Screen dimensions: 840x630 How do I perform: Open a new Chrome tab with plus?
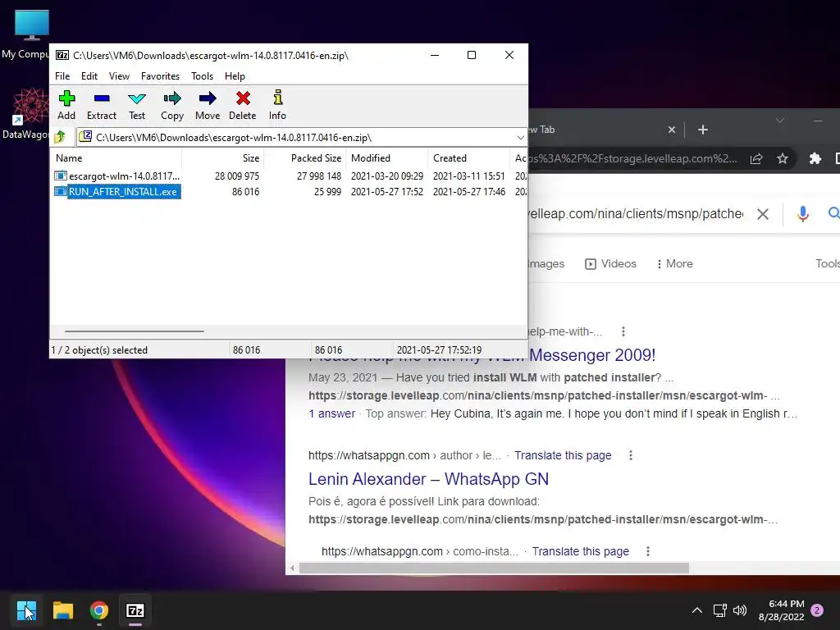[x=703, y=130]
